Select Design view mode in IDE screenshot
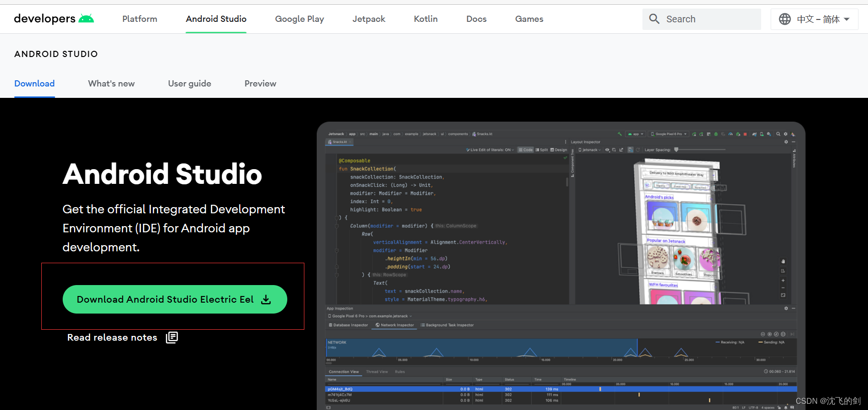The image size is (868, 410). (x=559, y=150)
